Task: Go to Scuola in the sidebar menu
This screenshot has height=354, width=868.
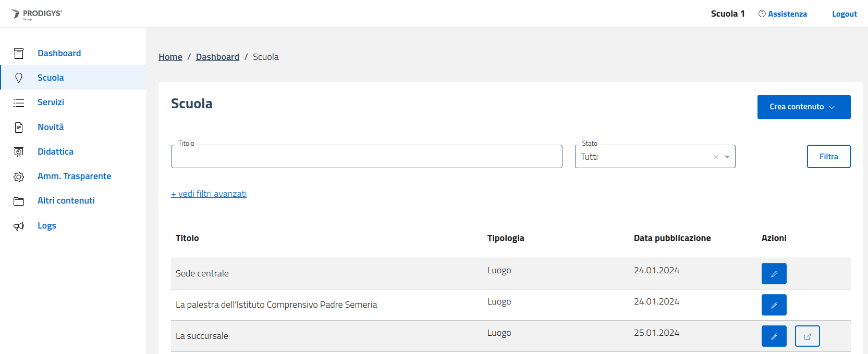Action: click(51, 78)
